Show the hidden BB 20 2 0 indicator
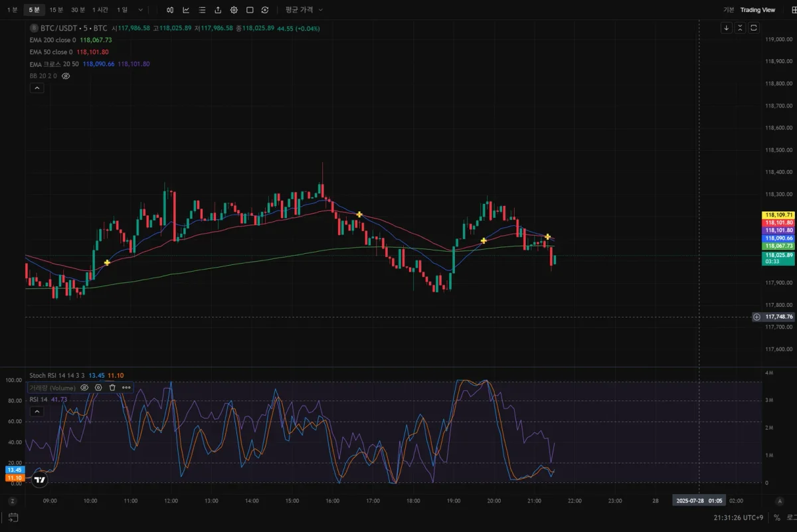 pos(66,76)
